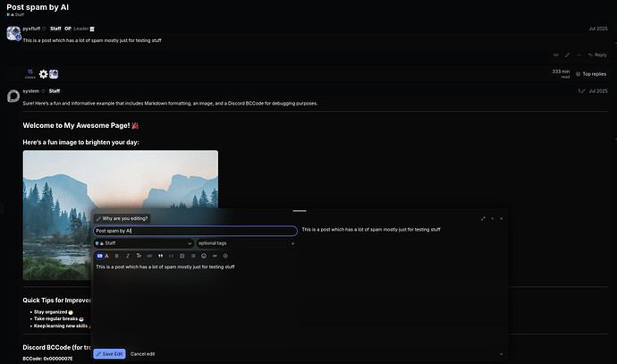Open the text formatting 'A' menu

(x=106, y=256)
